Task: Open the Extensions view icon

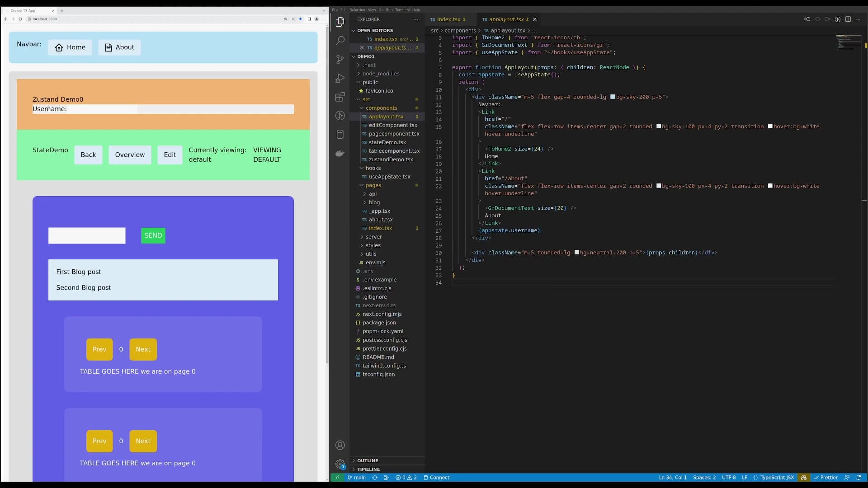Action: [x=340, y=97]
